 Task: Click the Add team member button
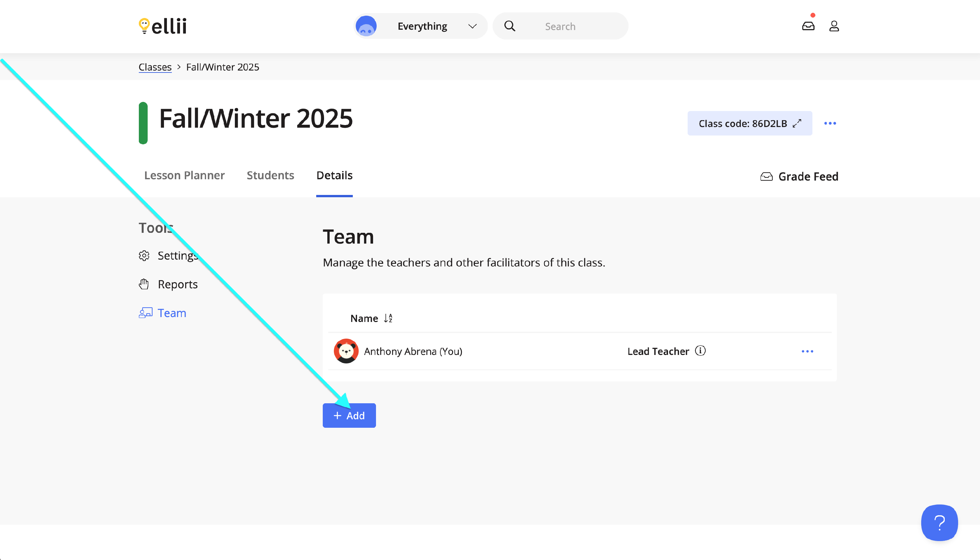pos(349,415)
